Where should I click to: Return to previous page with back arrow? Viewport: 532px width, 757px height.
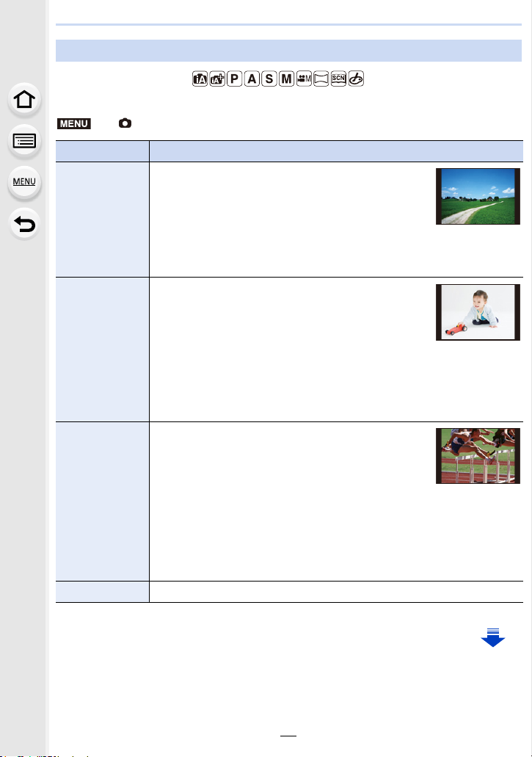tap(24, 225)
